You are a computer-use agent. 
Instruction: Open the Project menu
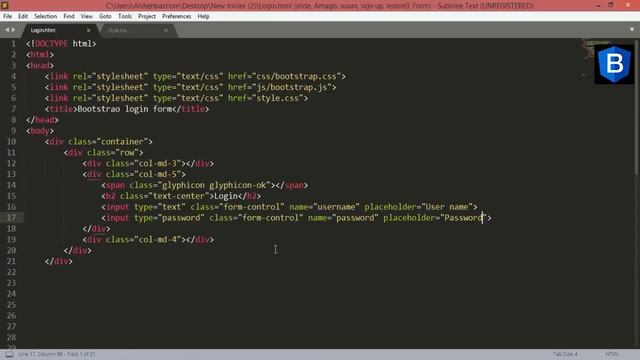pyautogui.click(x=147, y=16)
